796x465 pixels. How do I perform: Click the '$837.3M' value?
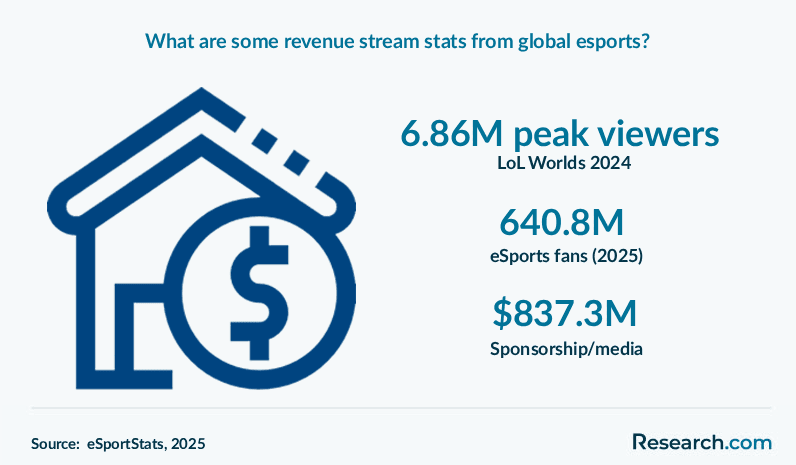[x=565, y=313]
